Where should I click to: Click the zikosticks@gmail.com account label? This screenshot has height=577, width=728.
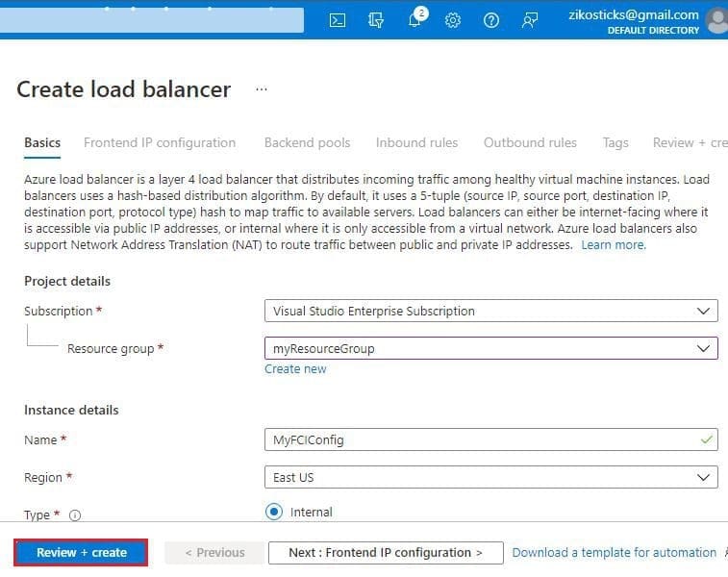pos(634,15)
